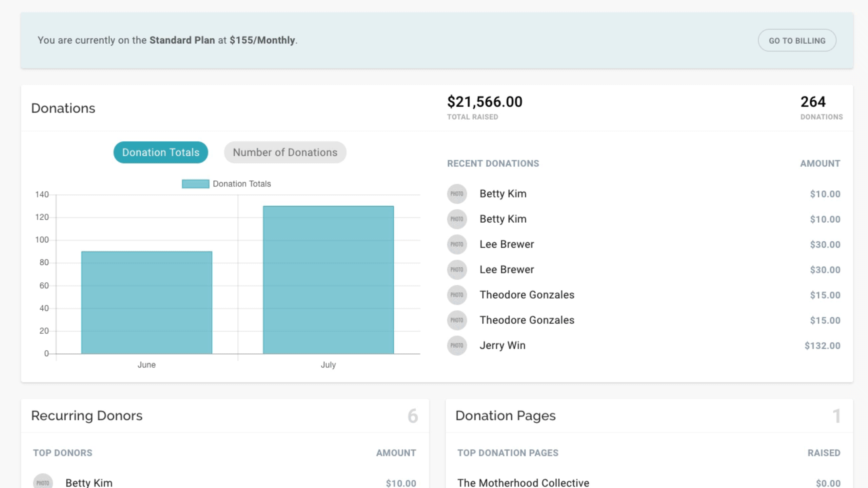Click Jerry Win's $132.00 amount

pos(823,346)
